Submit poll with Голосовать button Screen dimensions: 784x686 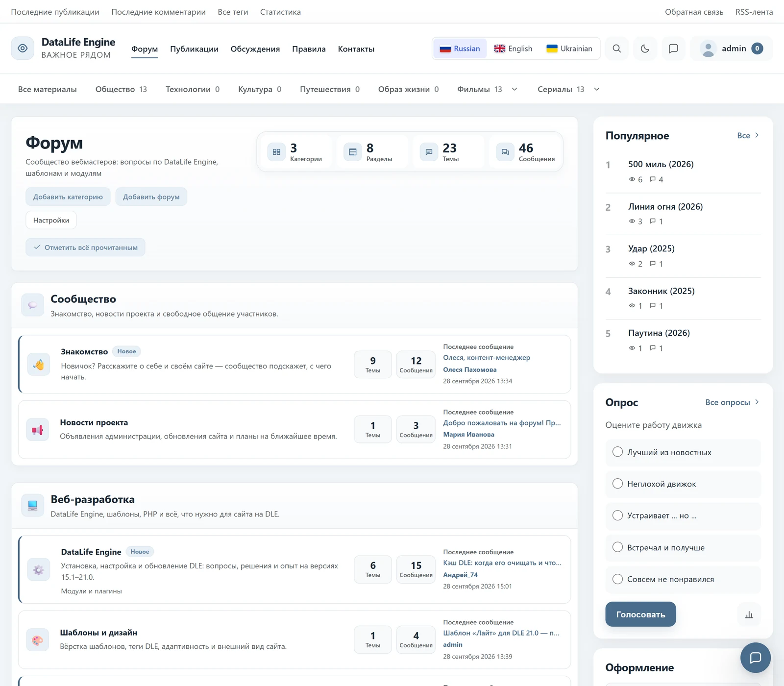640,614
